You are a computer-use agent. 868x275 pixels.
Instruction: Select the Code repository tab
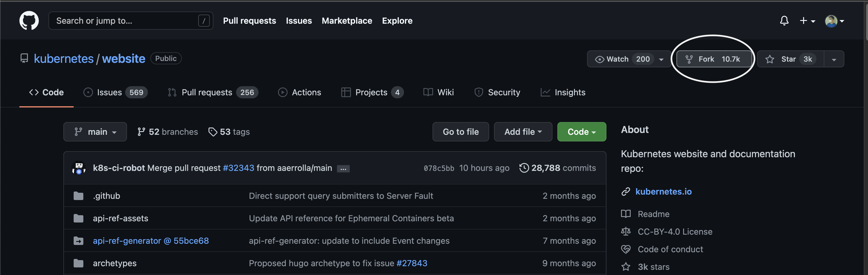click(46, 92)
